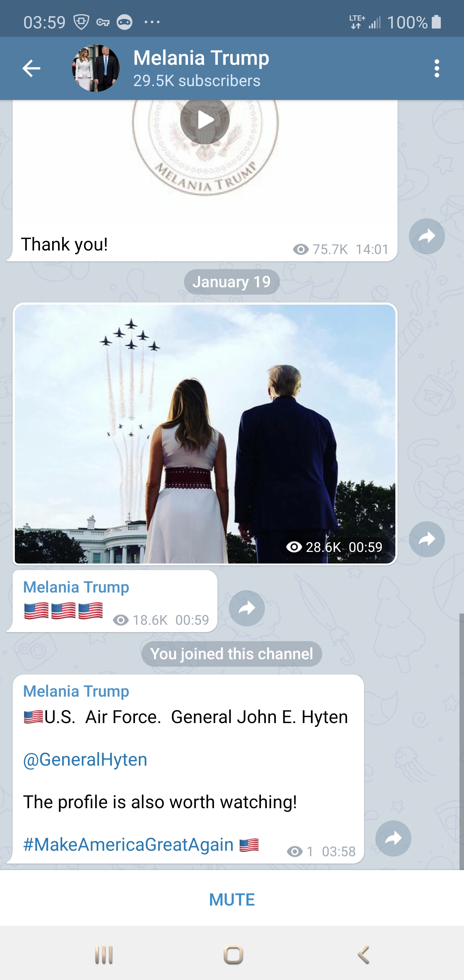Forward the General Hyten message
Image resolution: width=464 pixels, height=980 pixels.
(393, 838)
